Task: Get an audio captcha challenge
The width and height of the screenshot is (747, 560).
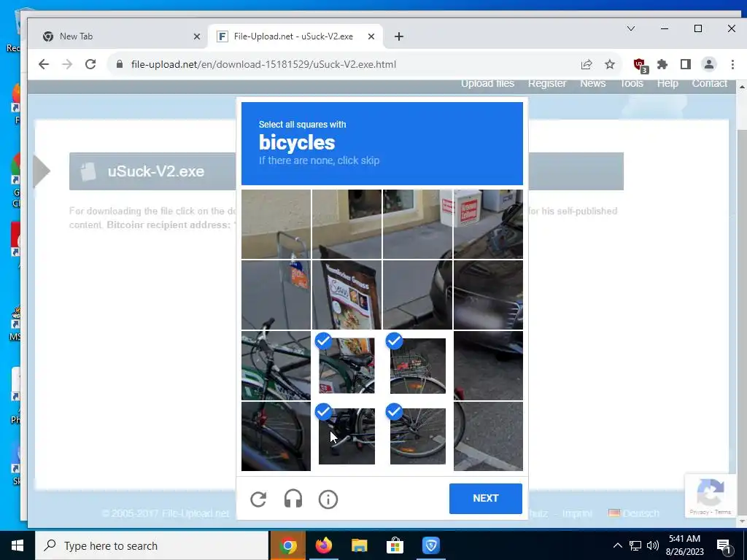Action: click(293, 499)
